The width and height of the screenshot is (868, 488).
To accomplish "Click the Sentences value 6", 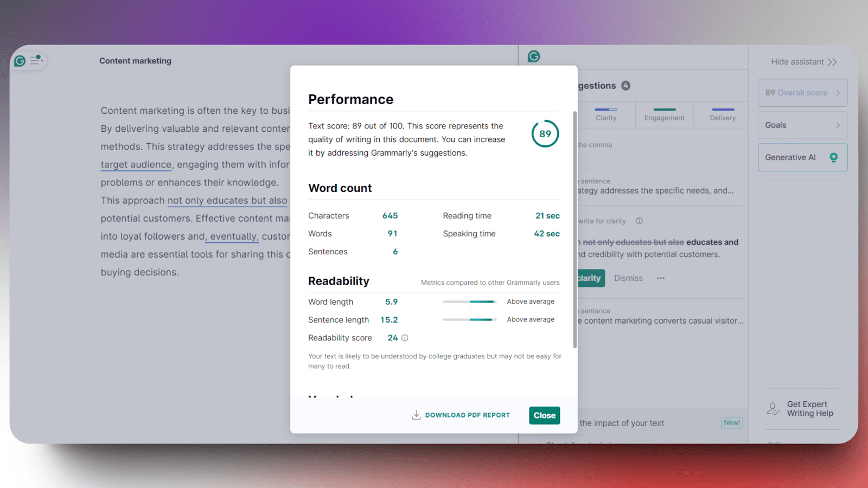I will pyautogui.click(x=395, y=252).
